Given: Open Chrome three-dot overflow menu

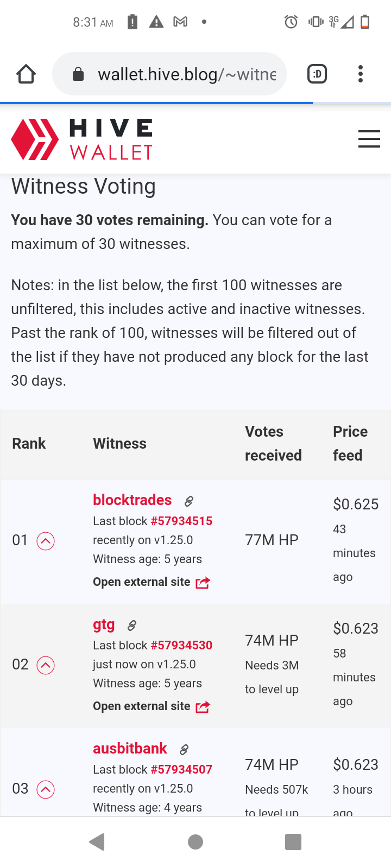Looking at the screenshot, I should pyautogui.click(x=361, y=74).
